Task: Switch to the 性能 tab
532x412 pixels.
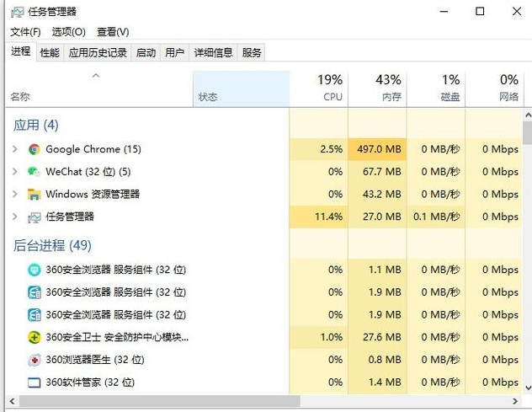Action: [50, 52]
